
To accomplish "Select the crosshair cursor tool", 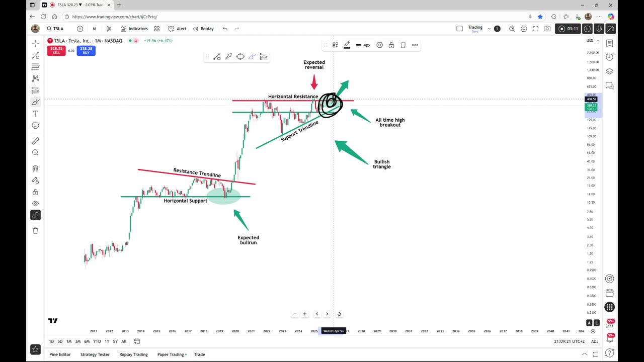I will (x=35, y=44).
